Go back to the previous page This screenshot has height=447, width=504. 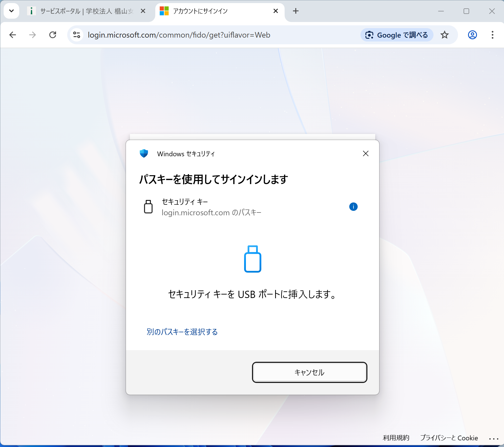tap(13, 35)
